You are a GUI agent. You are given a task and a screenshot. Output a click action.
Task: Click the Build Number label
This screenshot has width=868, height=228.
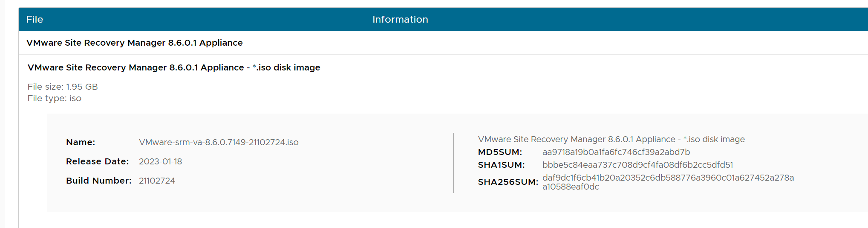coord(98,181)
